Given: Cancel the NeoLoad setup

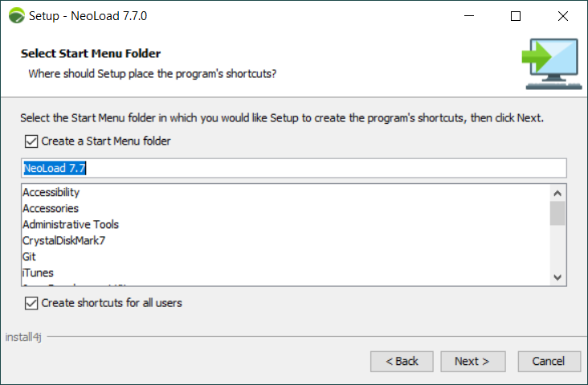Looking at the screenshot, I should (x=549, y=361).
